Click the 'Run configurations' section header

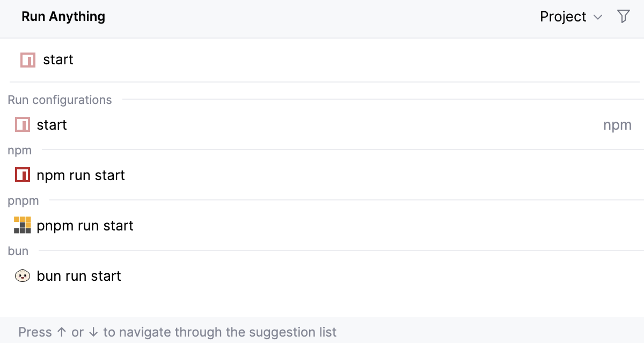click(60, 100)
